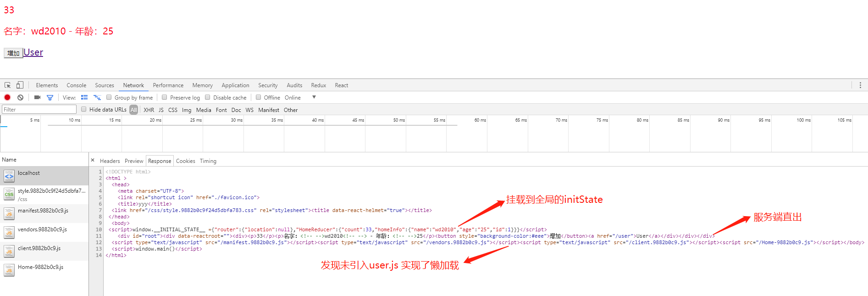The width and height of the screenshot is (868, 296).
Task: Filter requests by XHR type
Action: pos(149,110)
